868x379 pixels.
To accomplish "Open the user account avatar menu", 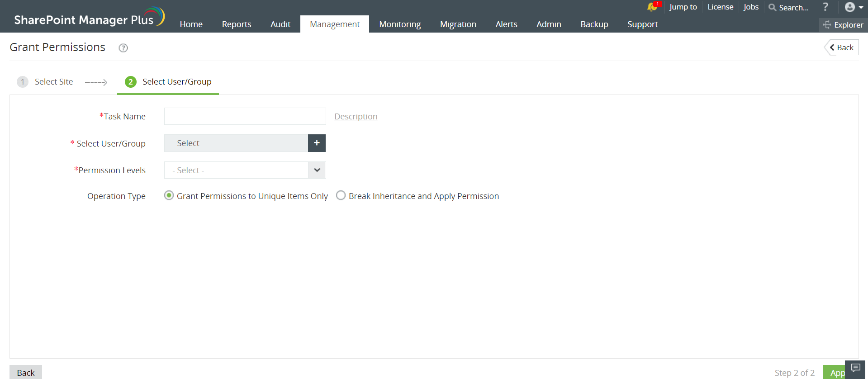I will (853, 7).
